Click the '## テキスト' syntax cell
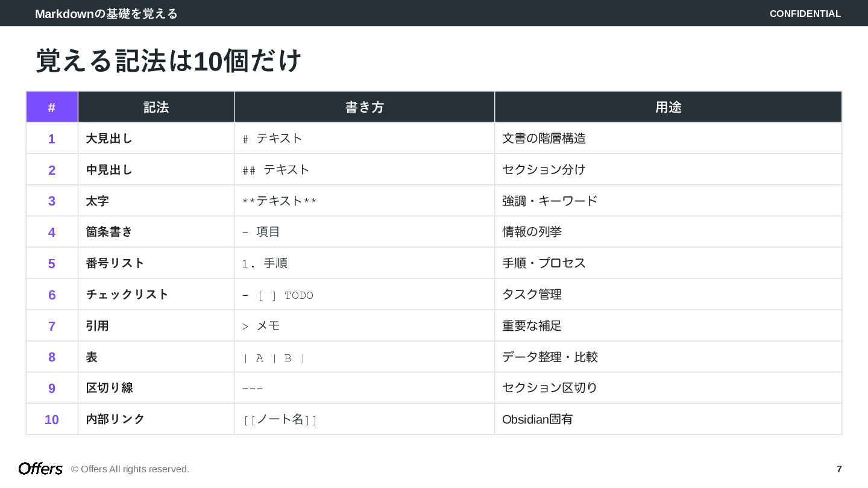The width and height of the screenshot is (868, 488). pyautogui.click(x=276, y=170)
